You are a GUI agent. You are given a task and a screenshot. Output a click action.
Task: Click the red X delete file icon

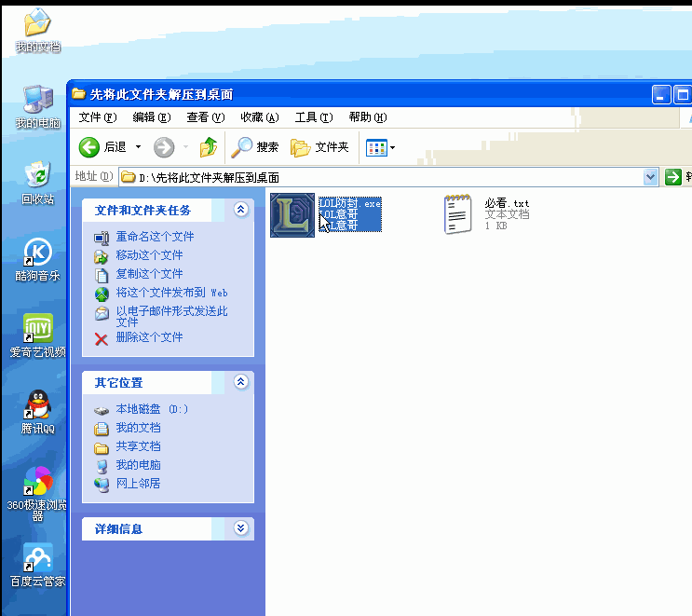(102, 339)
